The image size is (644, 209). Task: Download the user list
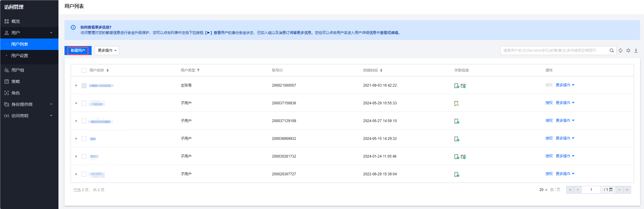click(636, 51)
